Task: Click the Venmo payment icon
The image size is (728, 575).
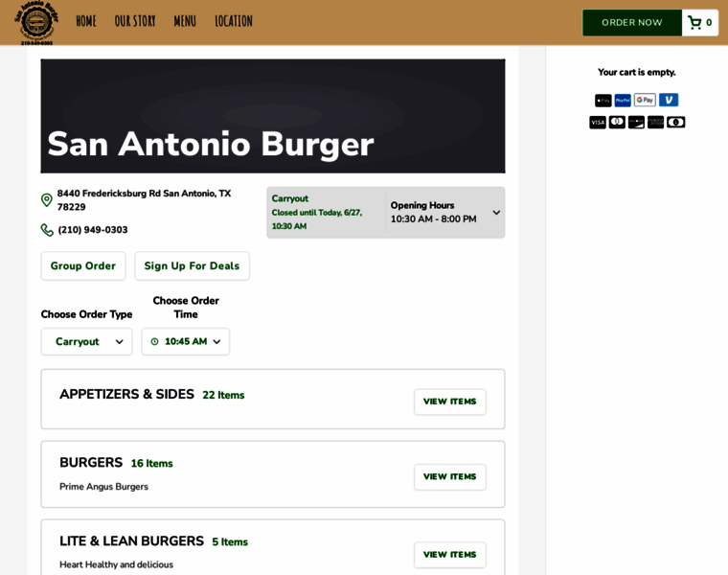Action: 669,100
